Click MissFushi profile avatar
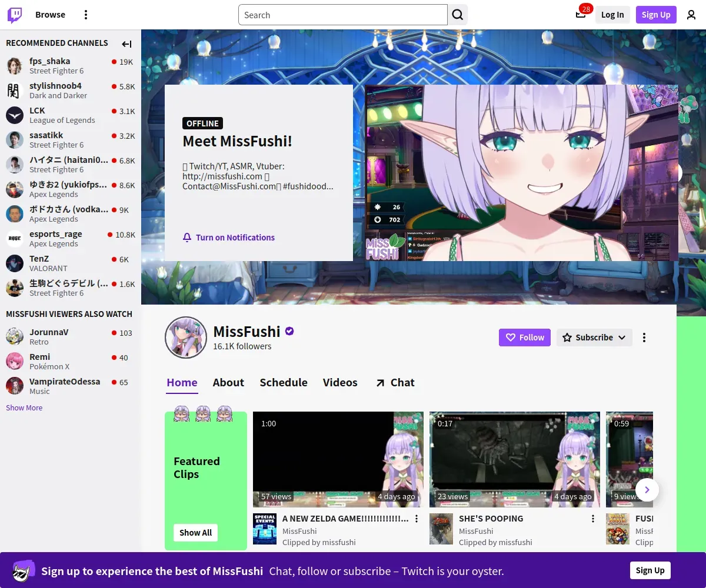Image resolution: width=706 pixels, height=588 pixels. [x=186, y=338]
